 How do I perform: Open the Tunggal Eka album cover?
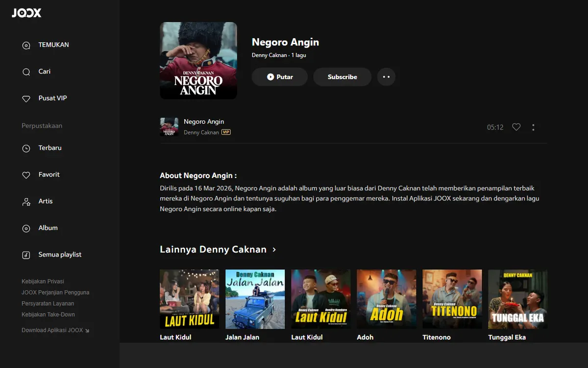point(518,299)
